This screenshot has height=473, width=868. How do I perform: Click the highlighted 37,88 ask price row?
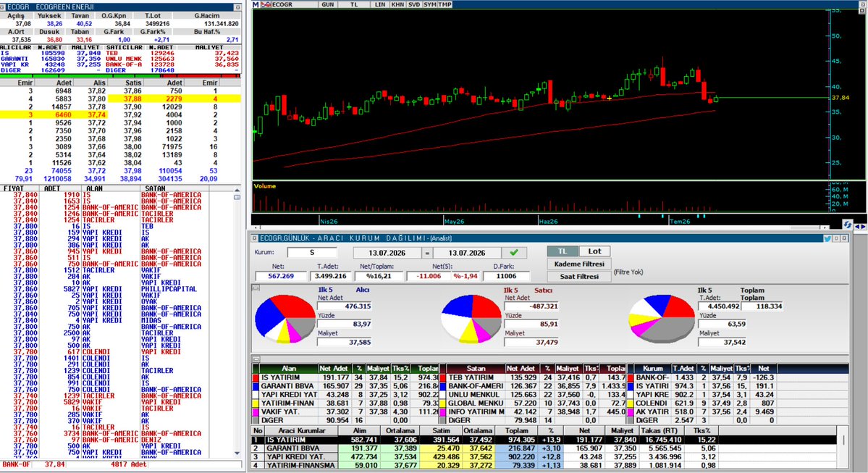click(174, 99)
